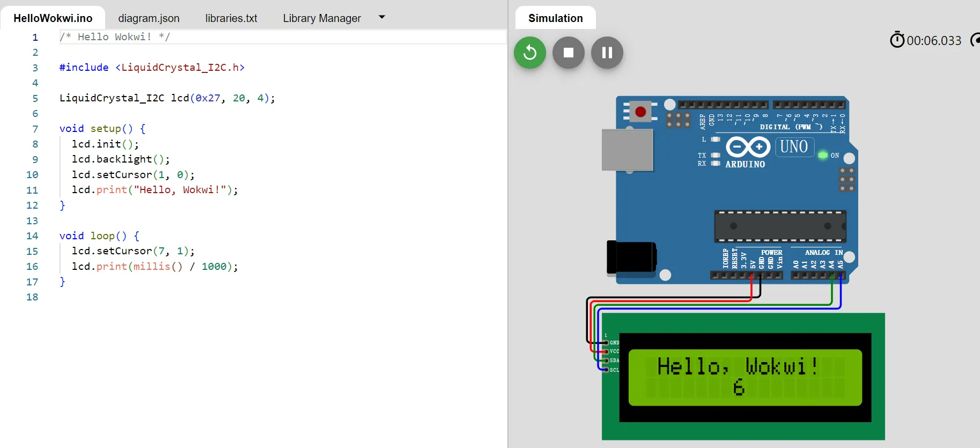Click the ATmega microcontroller chip
980x448 pixels.
pos(780,226)
